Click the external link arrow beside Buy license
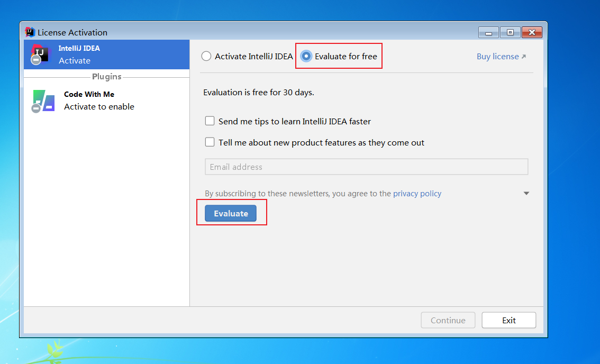Screen dimensions: 600x364 pos(524,57)
